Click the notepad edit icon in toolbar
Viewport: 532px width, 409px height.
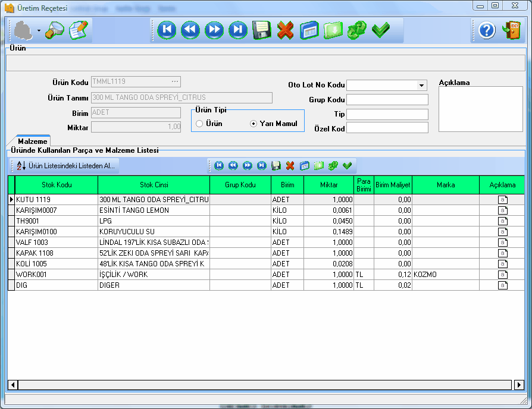click(79, 30)
